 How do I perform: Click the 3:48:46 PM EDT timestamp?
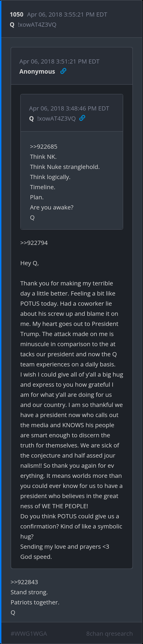pyautogui.click(x=69, y=108)
